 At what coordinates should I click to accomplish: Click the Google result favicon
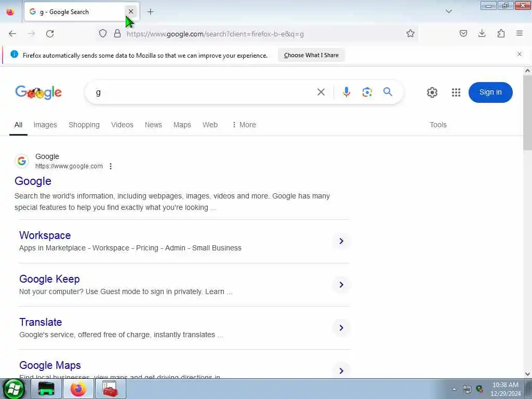pos(22,161)
